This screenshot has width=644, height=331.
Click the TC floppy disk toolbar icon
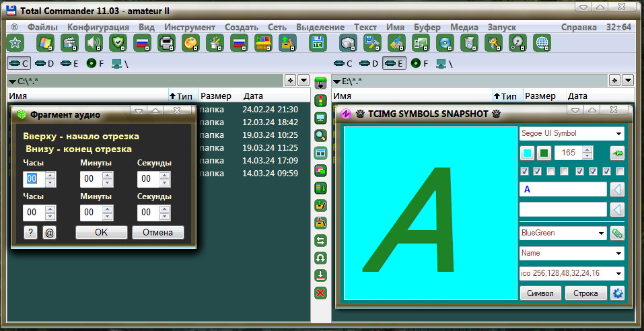click(x=318, y=43)
